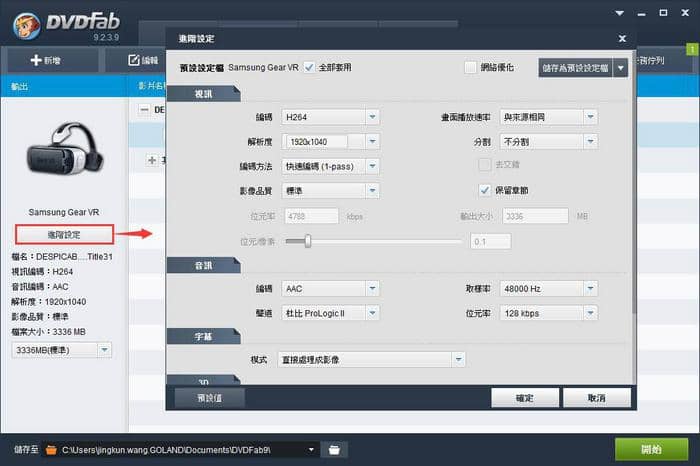Open the 畫面播放速率 dropdown

point(549,117)
